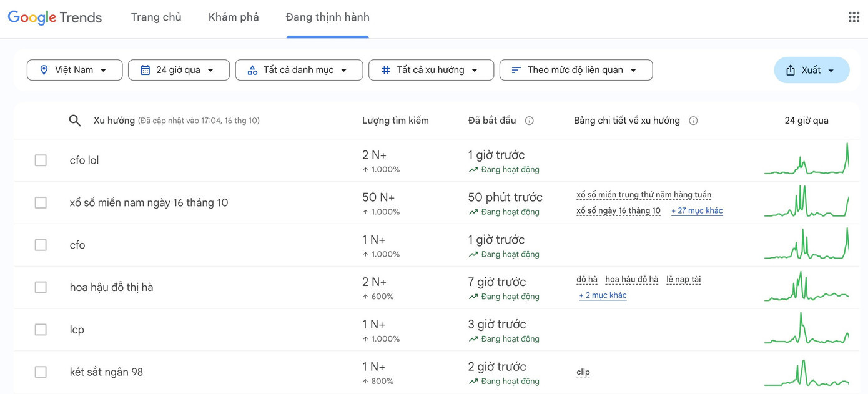Click the sparkline chart for cfo lol

pos(806,160)
